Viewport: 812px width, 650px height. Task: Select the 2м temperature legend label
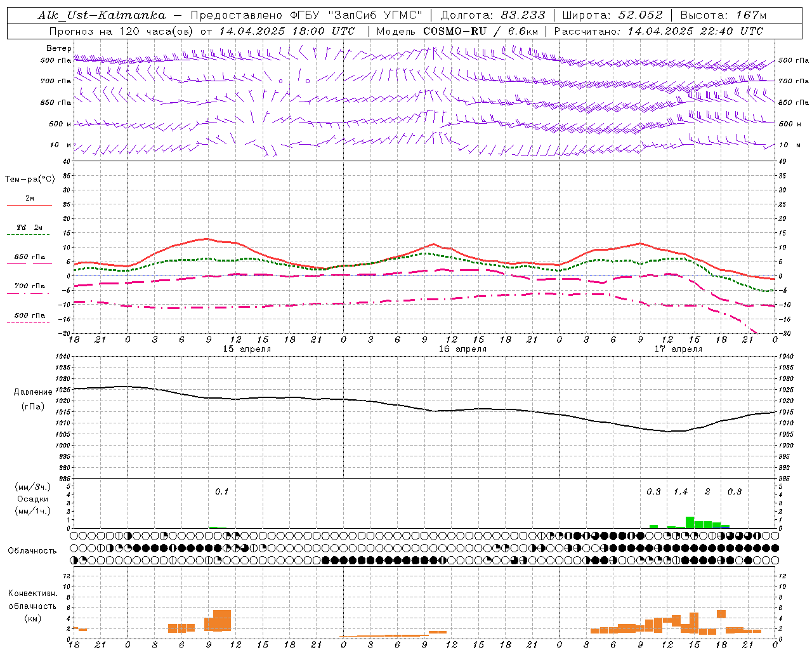tap(30, 198)
